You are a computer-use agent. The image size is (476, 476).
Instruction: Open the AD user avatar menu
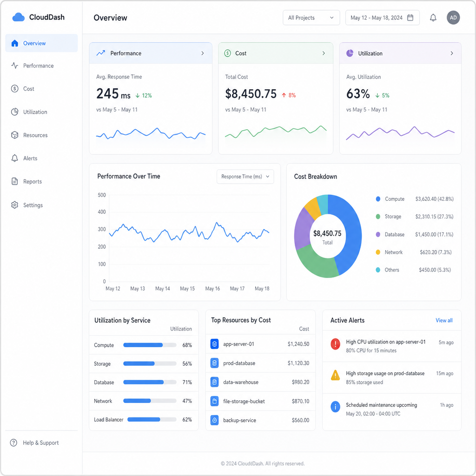pos(453,18)
